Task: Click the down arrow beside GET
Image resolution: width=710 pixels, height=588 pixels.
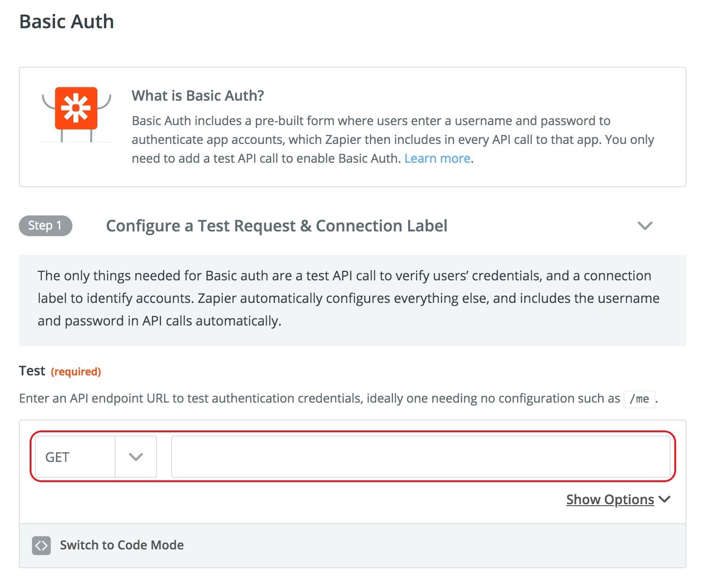Action: (x=136, y=457)
